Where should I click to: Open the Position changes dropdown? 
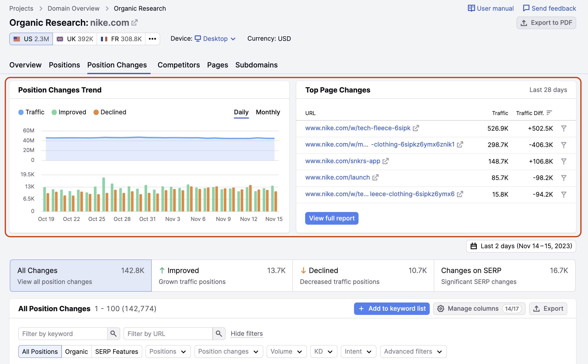[x=229, y=351]
